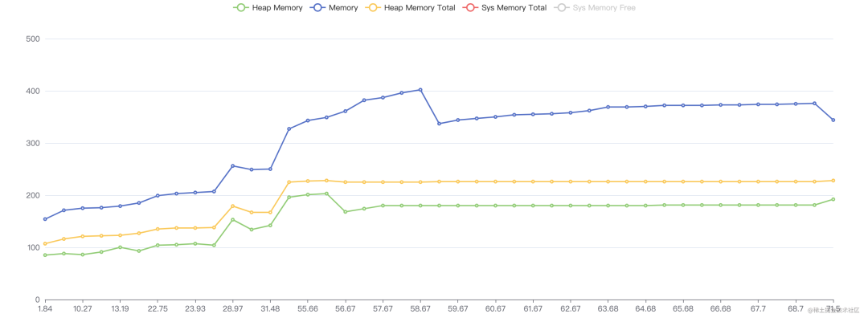Click the y-axis label 100
868x322 pixels.
33,247
